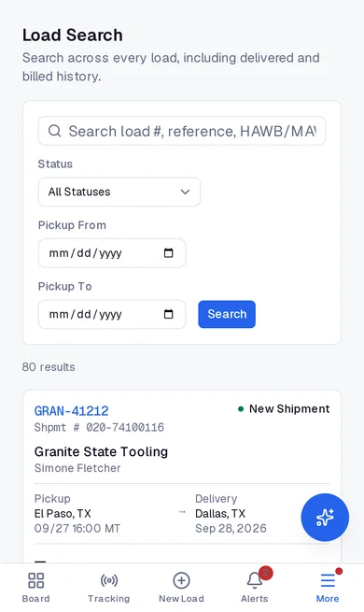This screenshot has height=612, width=364.
Task: Open Pickup From calendar picker icon
Action: [x=168, y=253]
